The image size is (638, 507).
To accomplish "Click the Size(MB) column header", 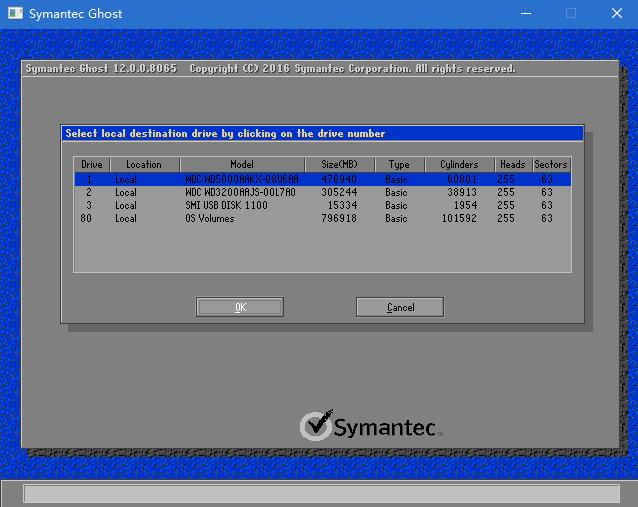I will (339, 164).
